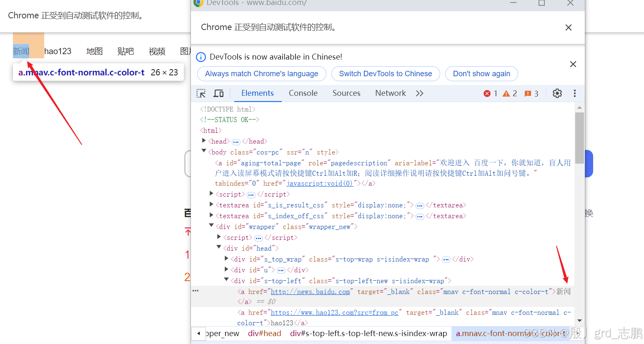The image size is (644, 344).
Task: Click the Elements panel scroll-up arrow
Action: pos(579,107)
